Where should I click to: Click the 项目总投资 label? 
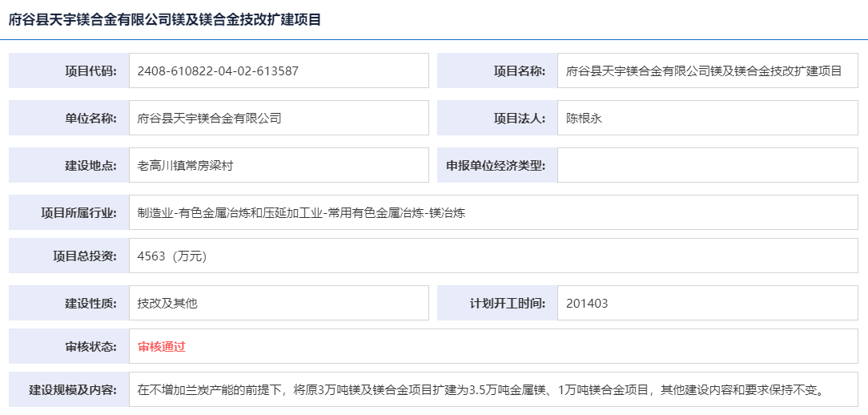pyautogui.click(x=85, y=256)
